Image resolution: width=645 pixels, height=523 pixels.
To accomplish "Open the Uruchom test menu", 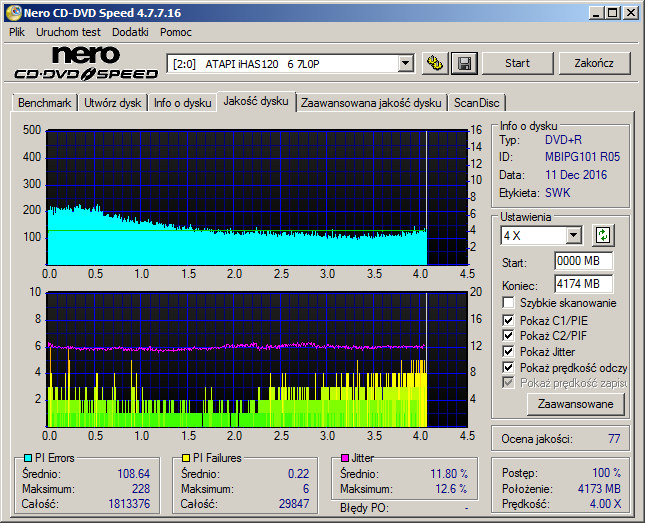I will (x=68, y=32).
